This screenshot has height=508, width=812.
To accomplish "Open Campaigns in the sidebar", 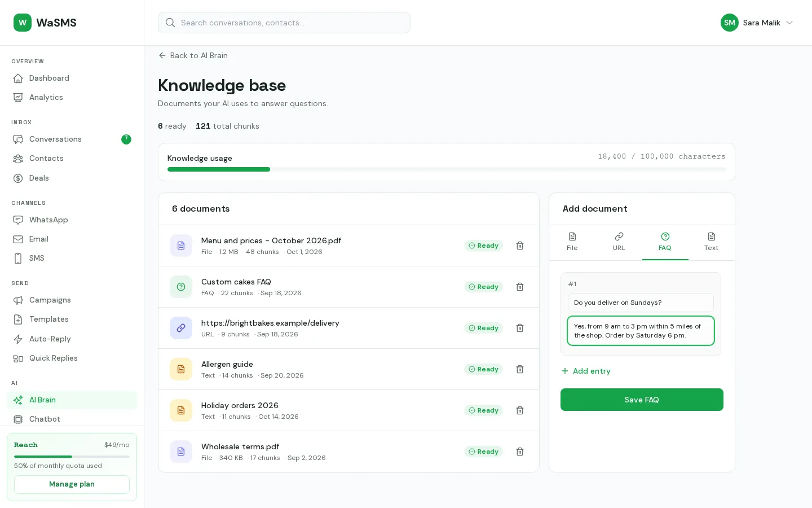I will (x=72, y=300).
